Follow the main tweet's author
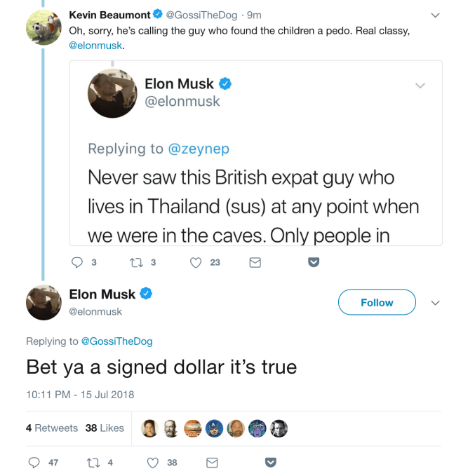 point(377,303)
